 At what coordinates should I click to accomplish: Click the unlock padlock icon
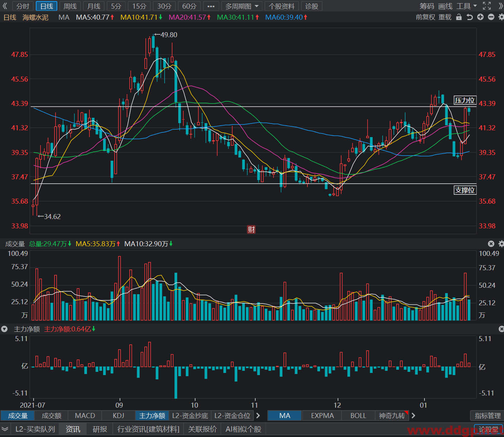click(459, 17)
